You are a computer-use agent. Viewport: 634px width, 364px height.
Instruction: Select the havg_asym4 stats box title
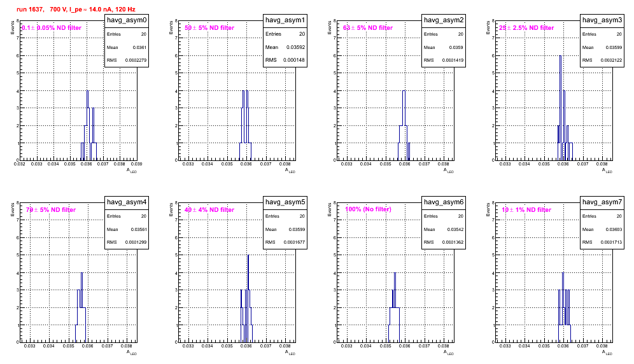(x=127, y=202)
